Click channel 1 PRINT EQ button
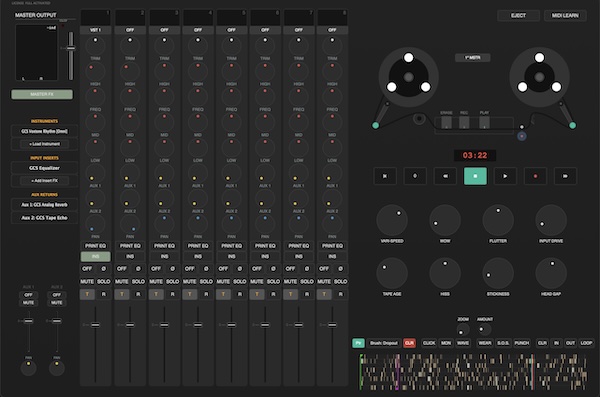 (x=96, y=246)
